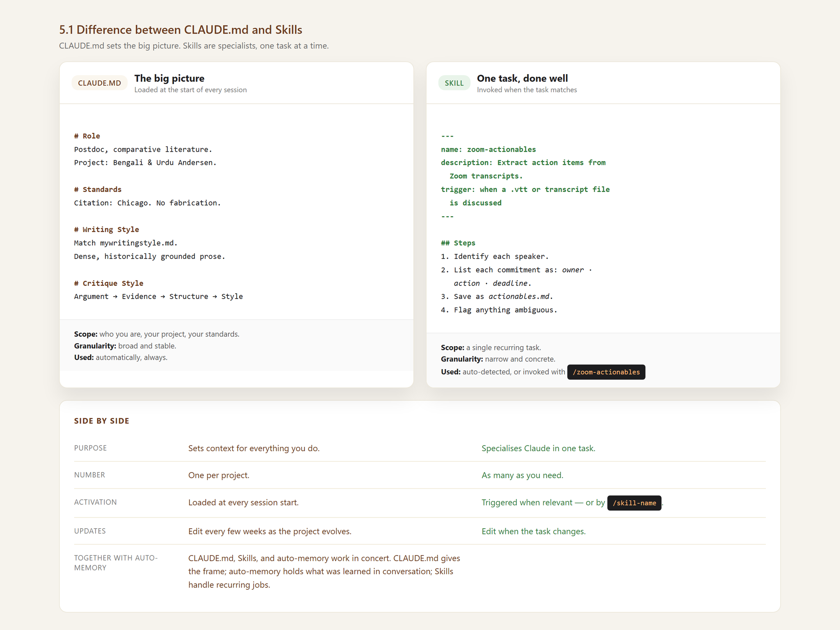This screenshot has height=630, width=840.
Task: Click 'Argument → Evidence → Structure → Style' line
Action: (158, 297)
